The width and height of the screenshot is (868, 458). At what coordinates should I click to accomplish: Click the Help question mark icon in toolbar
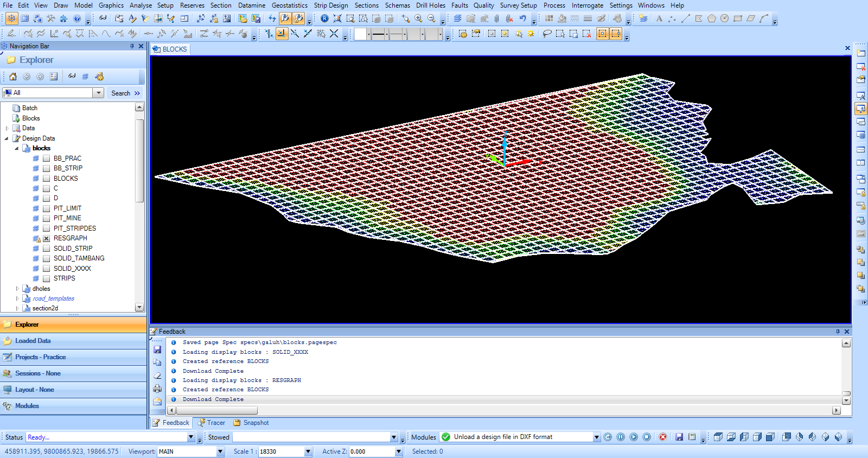(x=77, y=18)
